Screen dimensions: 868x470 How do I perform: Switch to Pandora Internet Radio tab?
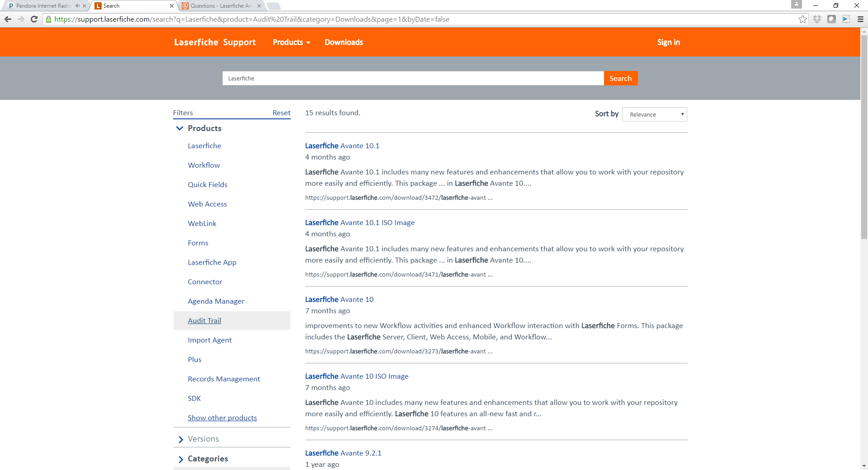pyautogui.click(x=44, y=6)
